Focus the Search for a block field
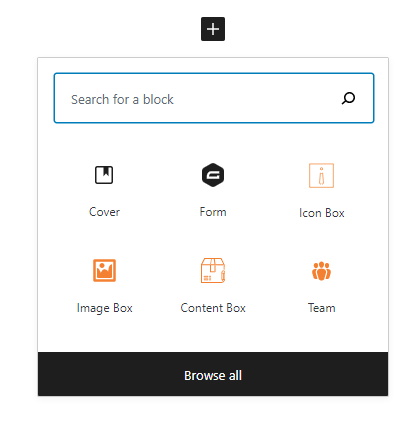 [x=214, y=98]
